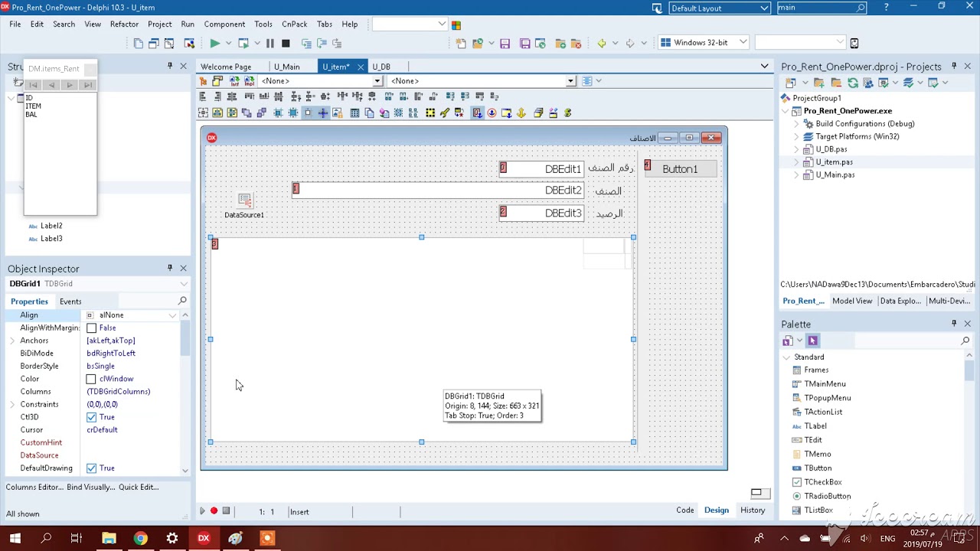Click the Color clWindow swatch
This screenshot has width=980, height=551.
pyautogui.click(x=91, y=379)
